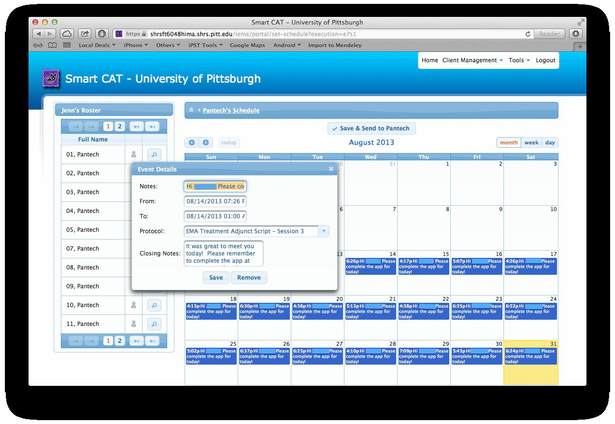The width and height of the screenshot is (615, 424).
Task: Switch calendar to day view
Action: (x=550, y=143)
